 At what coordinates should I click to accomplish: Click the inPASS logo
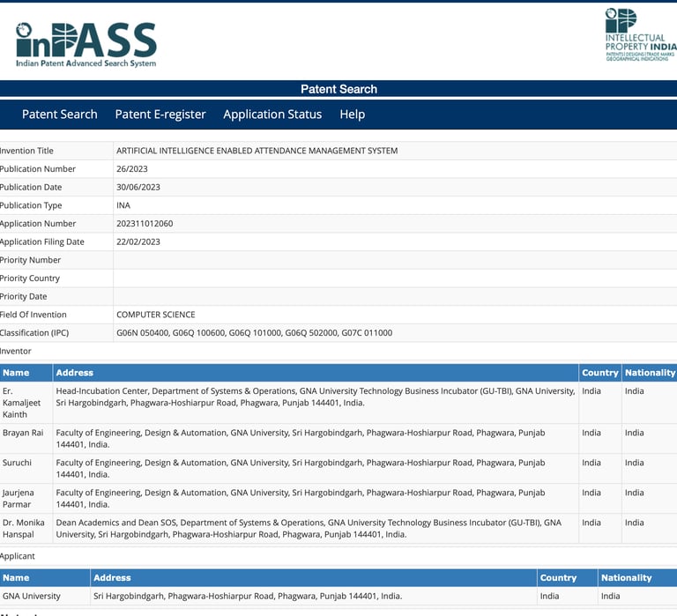[86, 45]
